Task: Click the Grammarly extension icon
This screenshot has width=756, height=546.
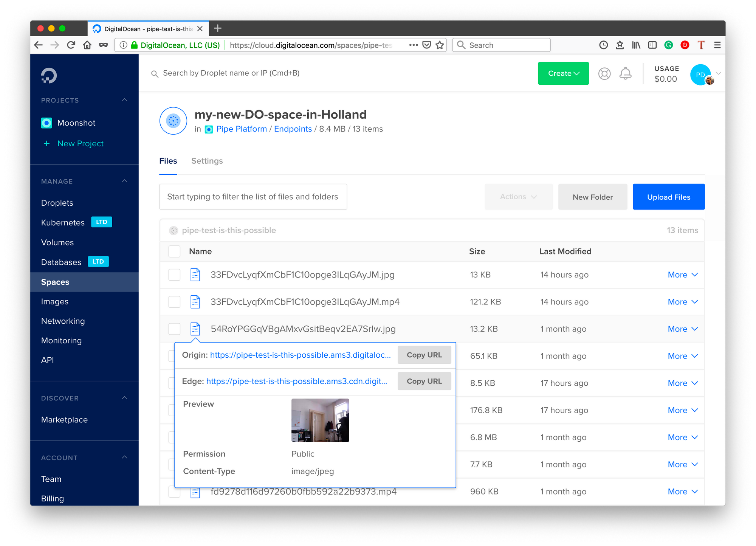Action: (669, 45)
